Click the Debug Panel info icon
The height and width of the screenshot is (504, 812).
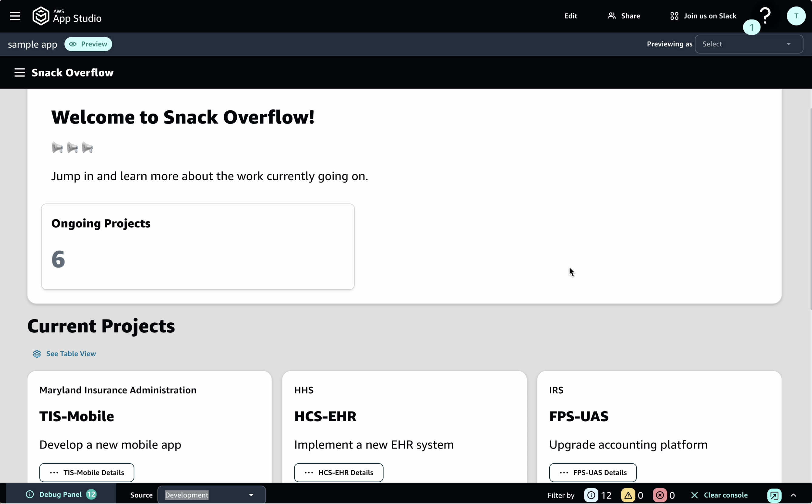pos(30,494)
